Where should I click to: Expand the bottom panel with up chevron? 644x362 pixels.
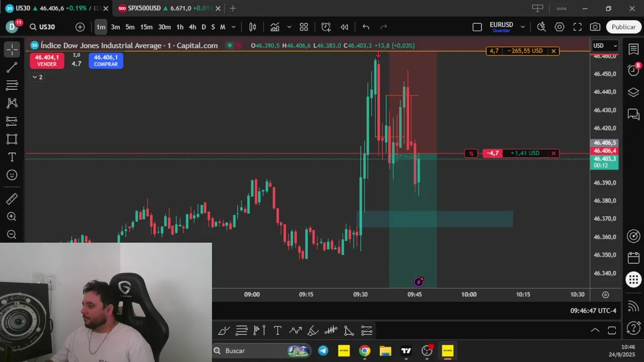[x=595, y=330]
